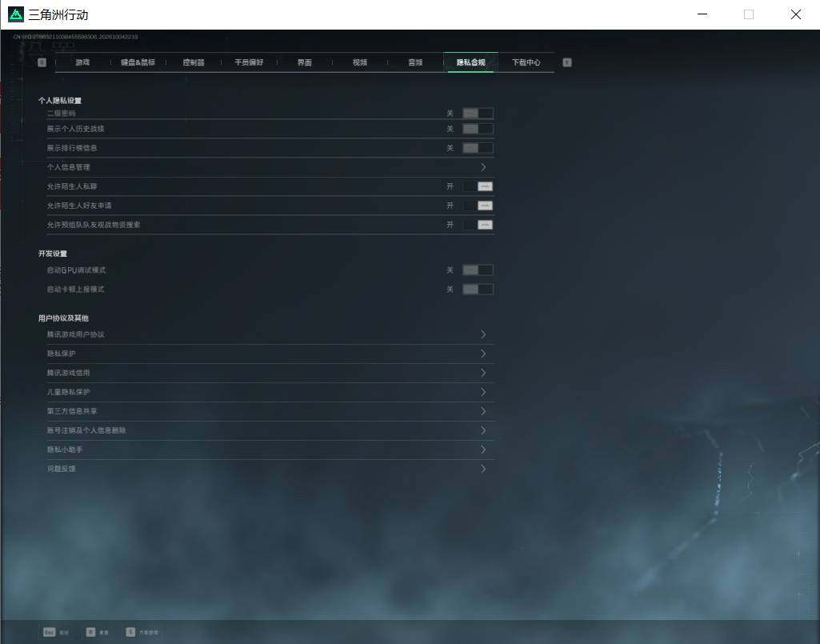Open the 账号注销及个人信息删除 entry
The image size is (820, 644).
[270, 430]
